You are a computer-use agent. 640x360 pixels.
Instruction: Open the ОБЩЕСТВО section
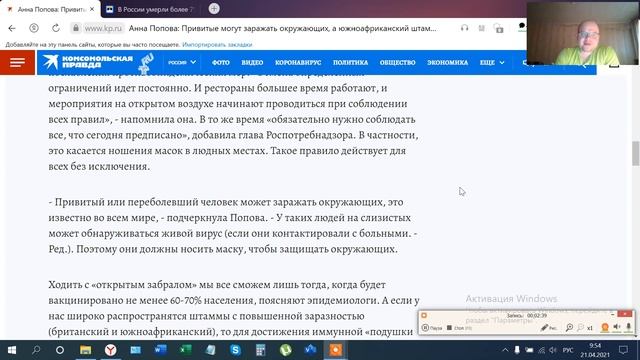pyautogui.click(x=398, y=62)
